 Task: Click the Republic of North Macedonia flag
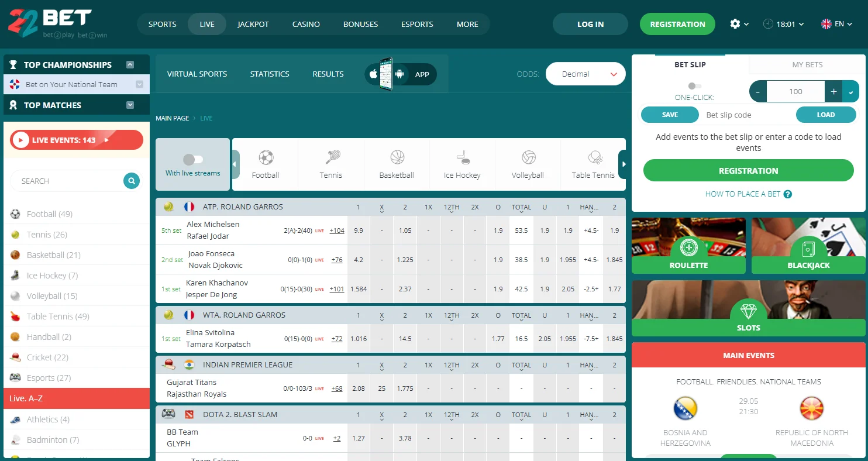[812, 409]
